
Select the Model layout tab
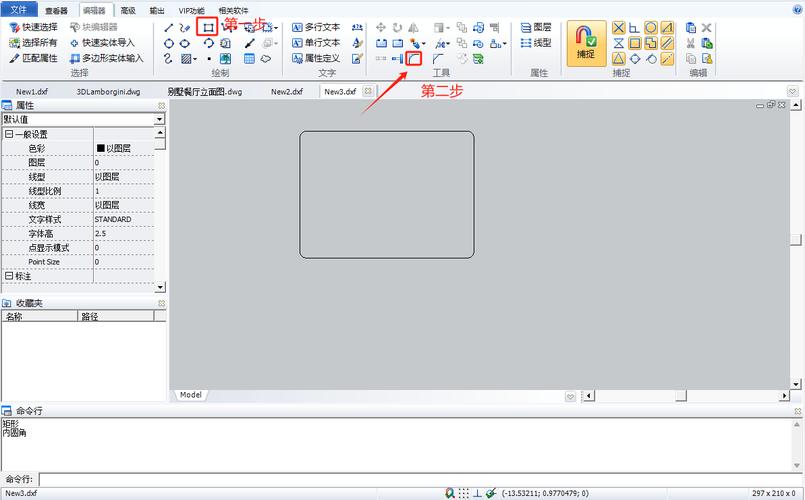coord(190,395)
